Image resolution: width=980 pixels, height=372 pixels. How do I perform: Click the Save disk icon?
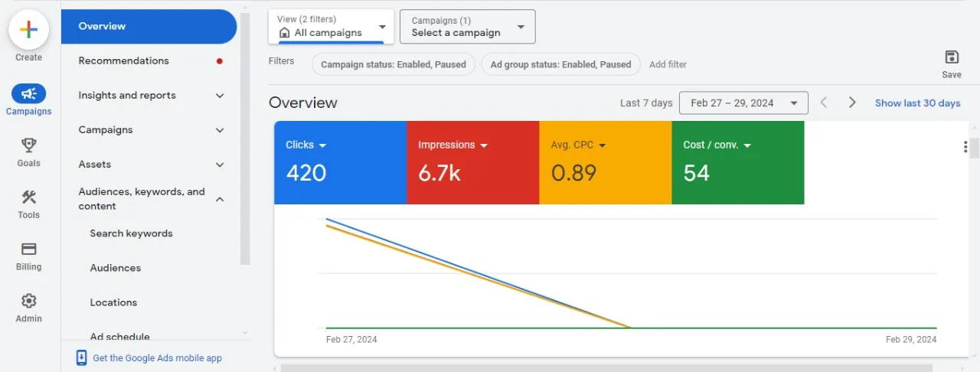pyautogui.click(x=952, y=57)
